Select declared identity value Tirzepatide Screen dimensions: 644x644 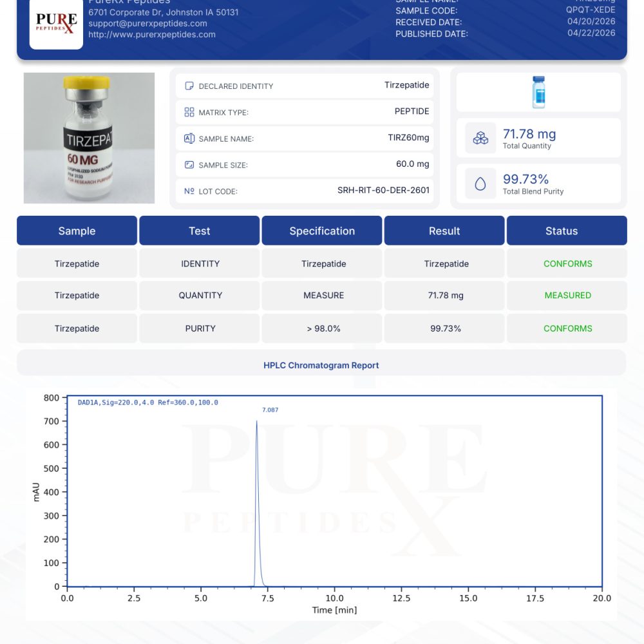point(406,85)
